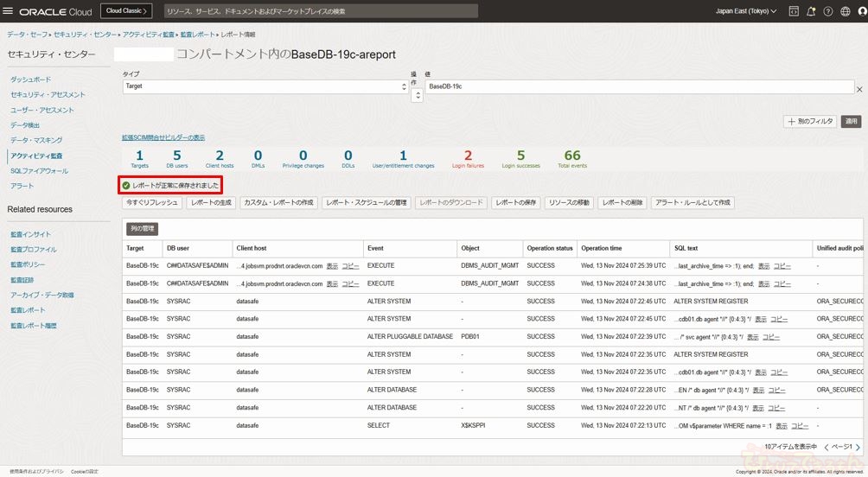This screenshot has width=868, height=477.
Task: Open 監査レポート履歴 under Related resources
Action: point(33,326)
